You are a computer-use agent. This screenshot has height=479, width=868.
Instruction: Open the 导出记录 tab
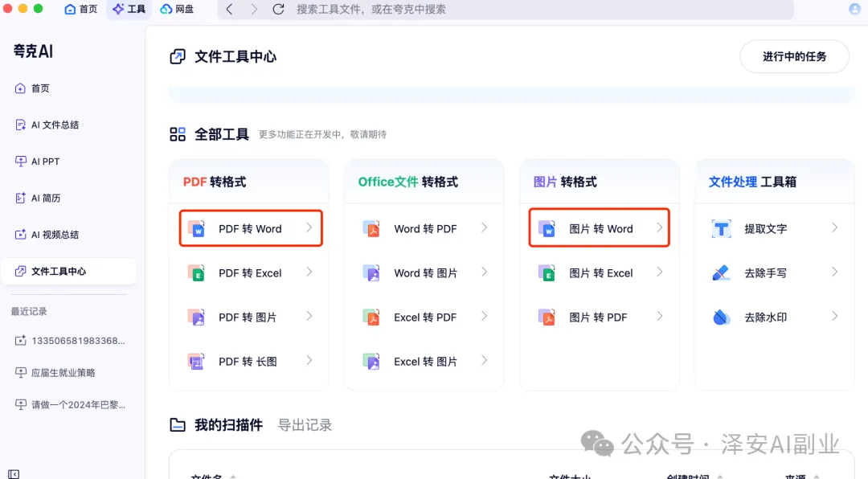pos(305,425)
